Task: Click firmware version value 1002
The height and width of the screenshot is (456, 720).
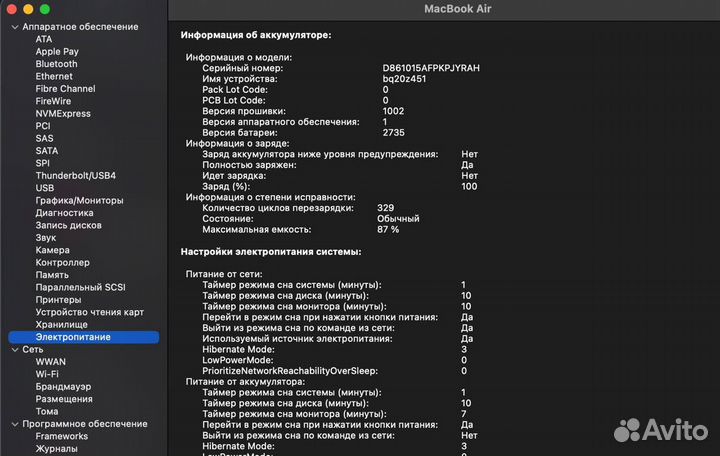Action: click(393, 111)
